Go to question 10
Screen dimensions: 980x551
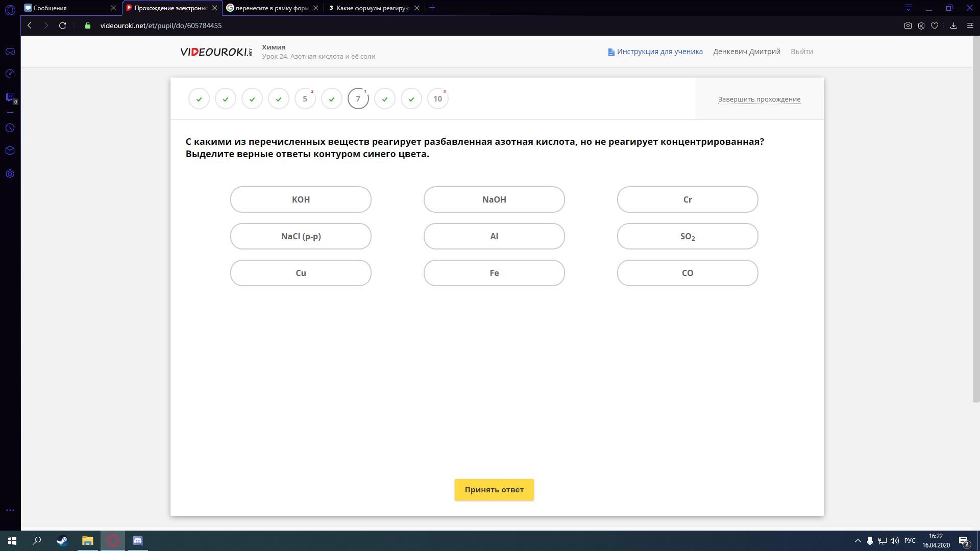[x=438, y=99]
